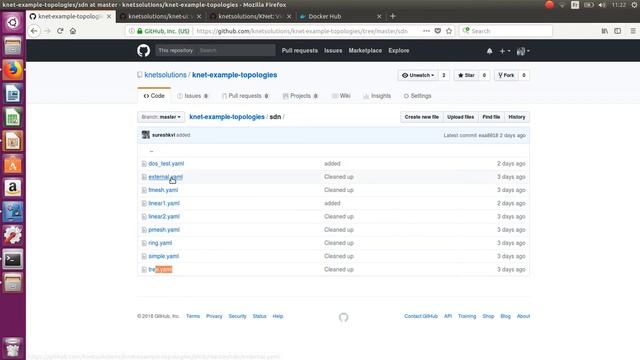This screenshot has width=640, height=360.
Task: Open the plus create-new dropdown
Action: tap(504, 51)
